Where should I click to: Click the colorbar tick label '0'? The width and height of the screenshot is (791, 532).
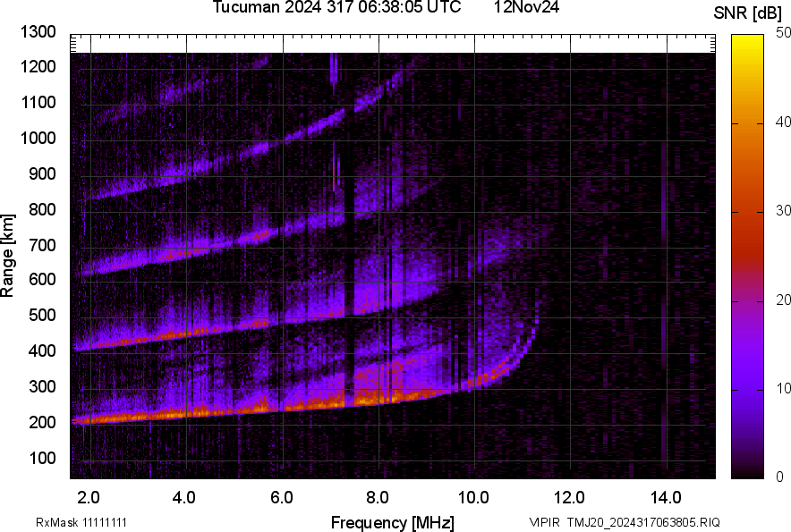[x=780, y=477]
